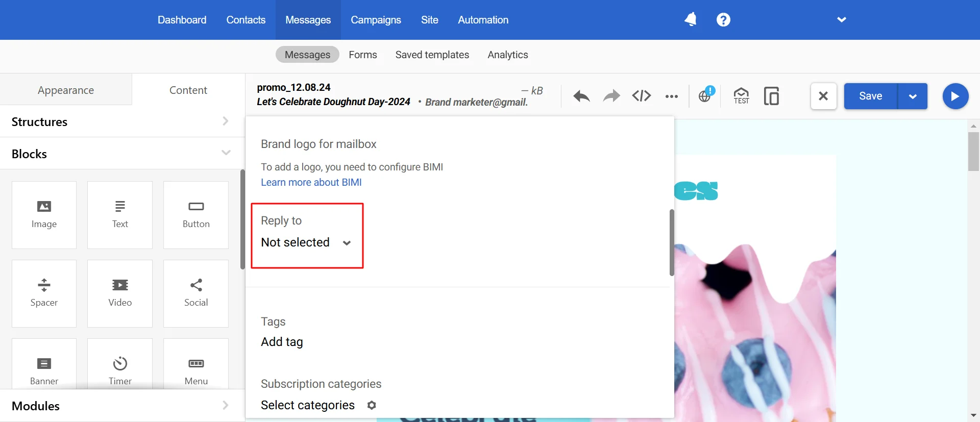The width and height of the screenshot is (980, 422).
Task: Open subscription categories gear settings
Action: (372, 405)
